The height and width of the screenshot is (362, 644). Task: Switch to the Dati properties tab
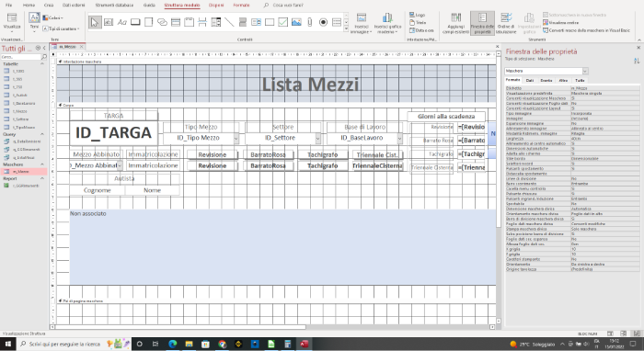click(x=529, y=80)
